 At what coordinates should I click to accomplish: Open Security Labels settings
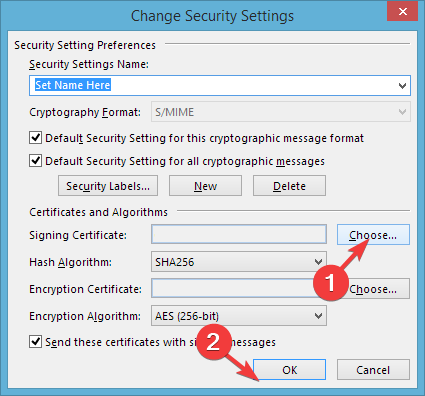click(108, 186)
